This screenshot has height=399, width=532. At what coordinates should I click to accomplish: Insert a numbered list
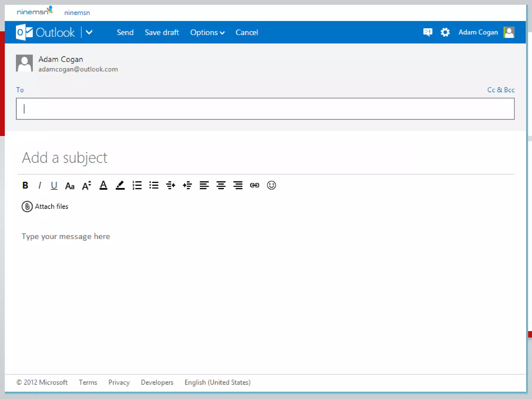pos(137,185)
